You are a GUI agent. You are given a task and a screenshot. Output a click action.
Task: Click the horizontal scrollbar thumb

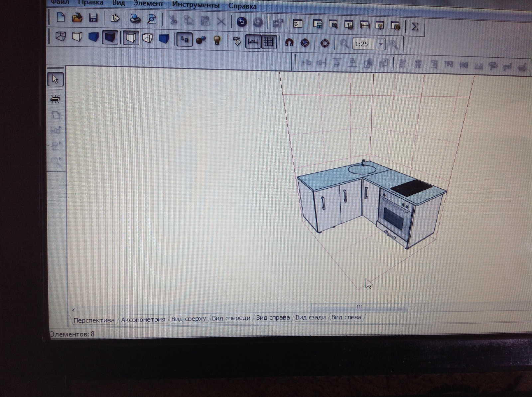point(359,307)
